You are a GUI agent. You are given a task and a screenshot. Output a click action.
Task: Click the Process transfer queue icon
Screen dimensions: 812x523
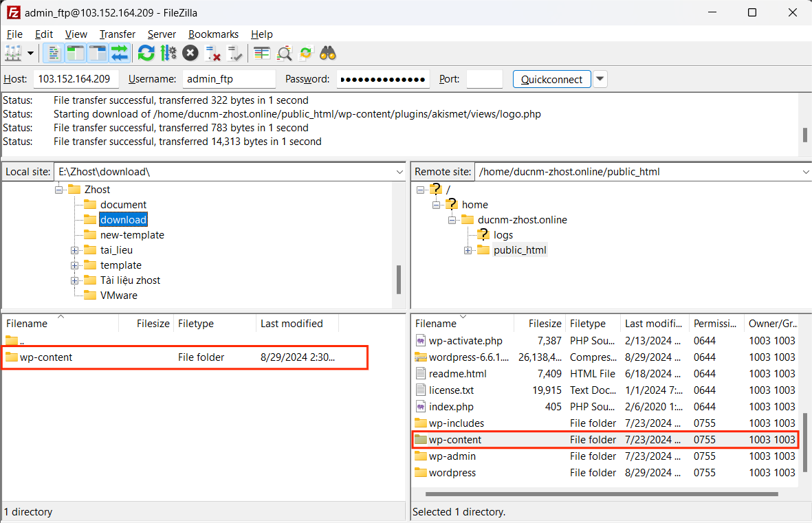click(168, 53)
